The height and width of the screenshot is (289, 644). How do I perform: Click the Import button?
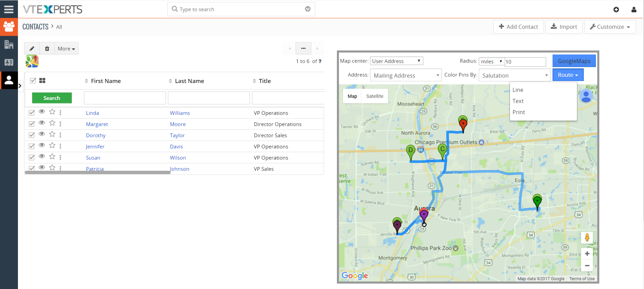[x=564, y=27]
